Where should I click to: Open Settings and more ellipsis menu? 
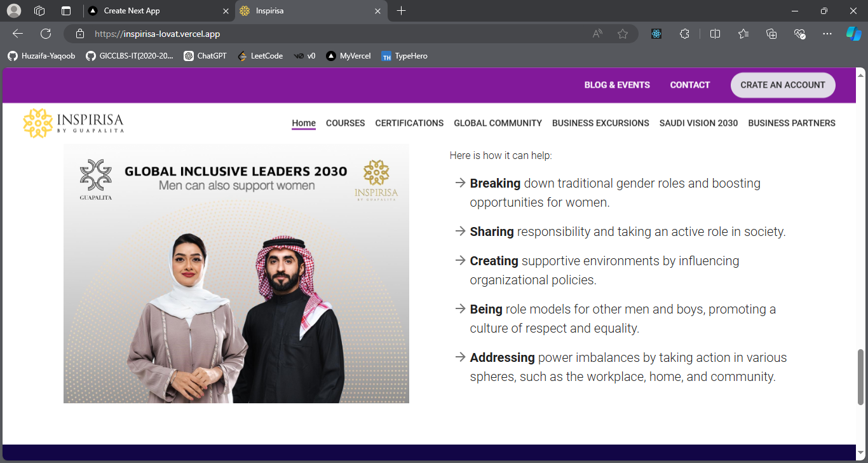pyautogui.click(x=827, y=34)
